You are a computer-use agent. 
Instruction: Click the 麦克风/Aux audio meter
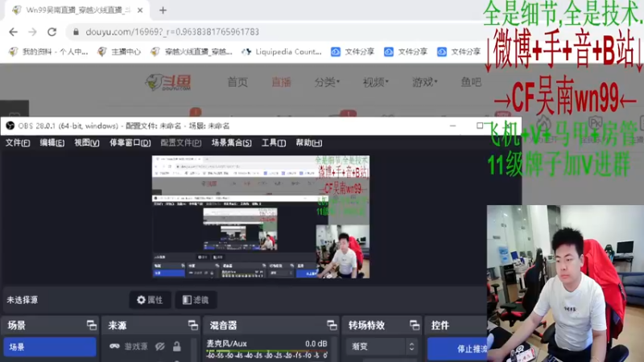267,353
